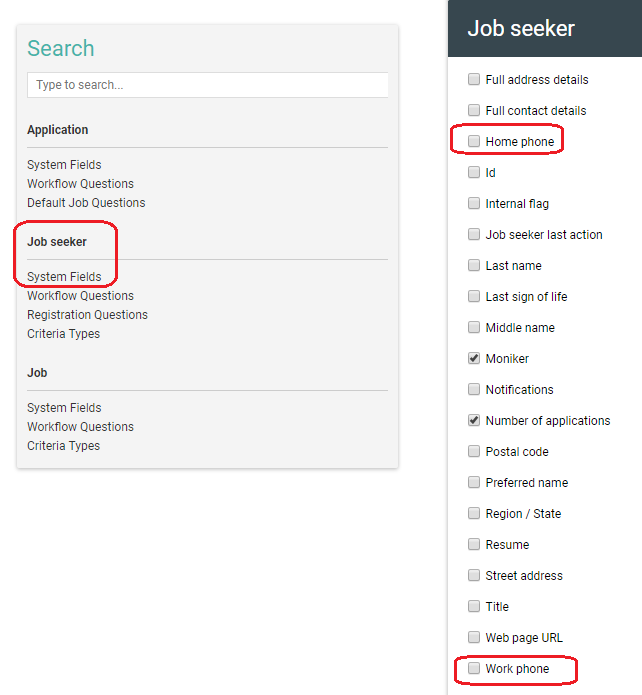642x695 pixels.
Task: Uncheck the Moniker checkbox
Action: tap(474, 358)
